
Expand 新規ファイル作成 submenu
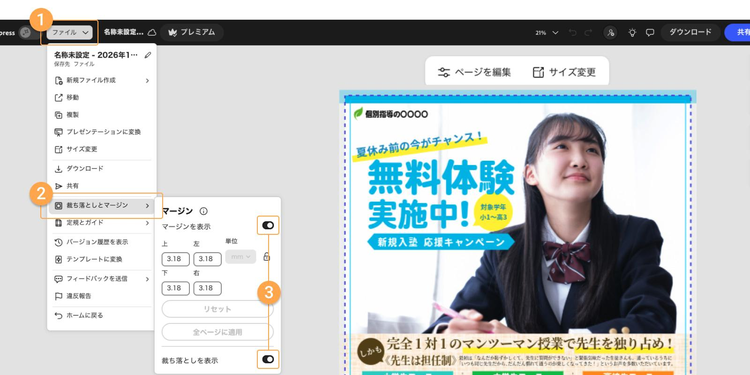click(101, 80)
